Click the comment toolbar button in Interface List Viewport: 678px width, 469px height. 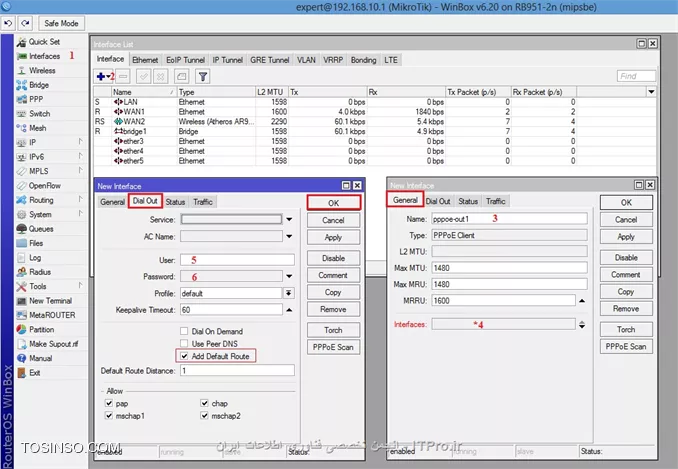182,77
